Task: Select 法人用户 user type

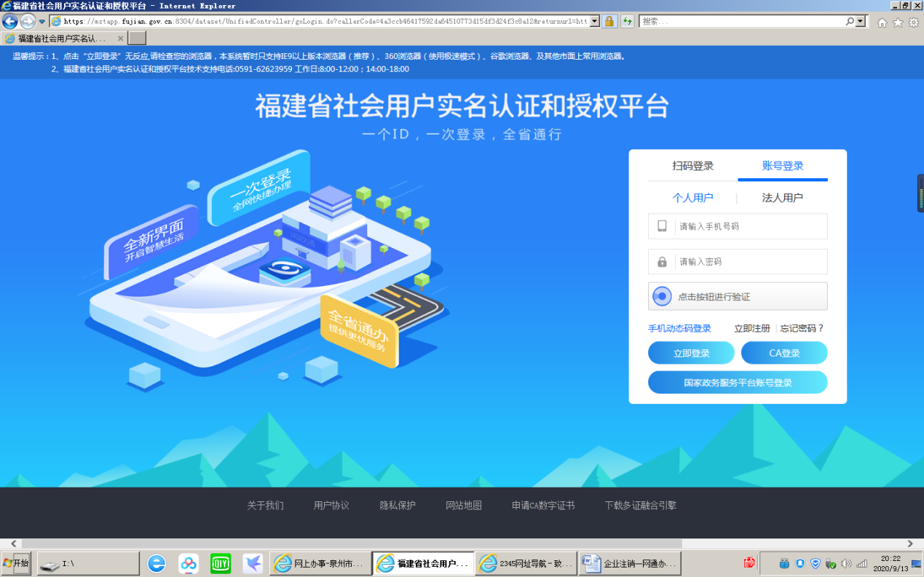Action: pos(782,198)
